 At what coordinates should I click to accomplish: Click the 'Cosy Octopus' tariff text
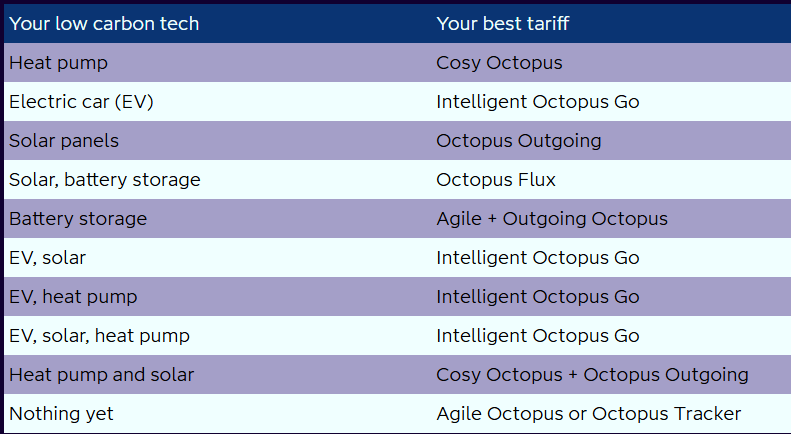499,63
